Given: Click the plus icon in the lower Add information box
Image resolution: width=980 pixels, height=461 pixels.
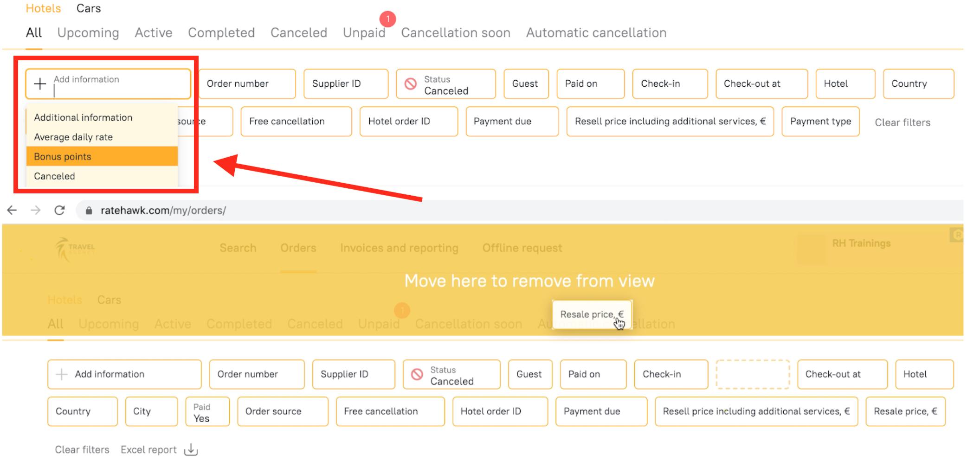Looking at the screenshot, I should click(62, 374).
